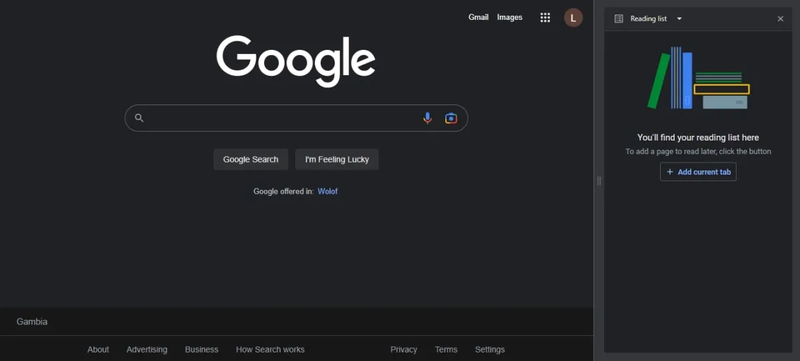The image size is (800, 361).
Task: Click the plus icon on Add current tab
Action: [x=670, y=172]
